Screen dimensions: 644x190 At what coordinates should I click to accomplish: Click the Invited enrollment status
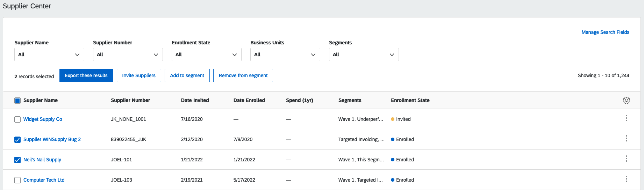[401, 119]
